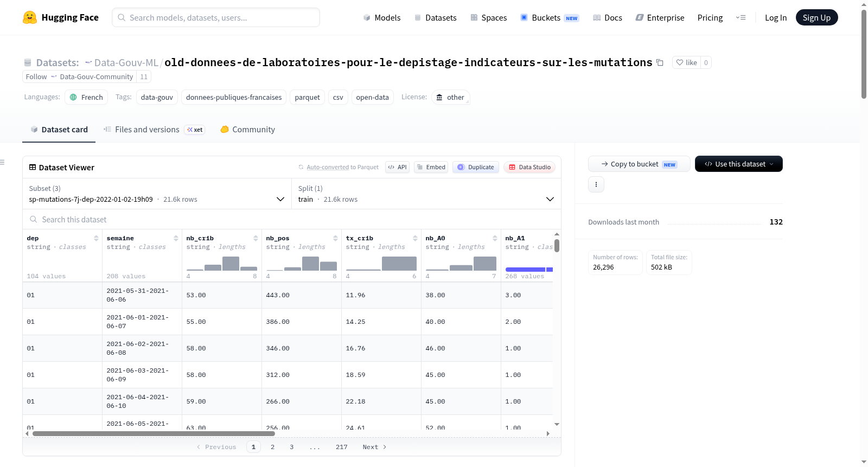Click Copy to bucket button
The image size is (868, 467).
pos(639,164)
